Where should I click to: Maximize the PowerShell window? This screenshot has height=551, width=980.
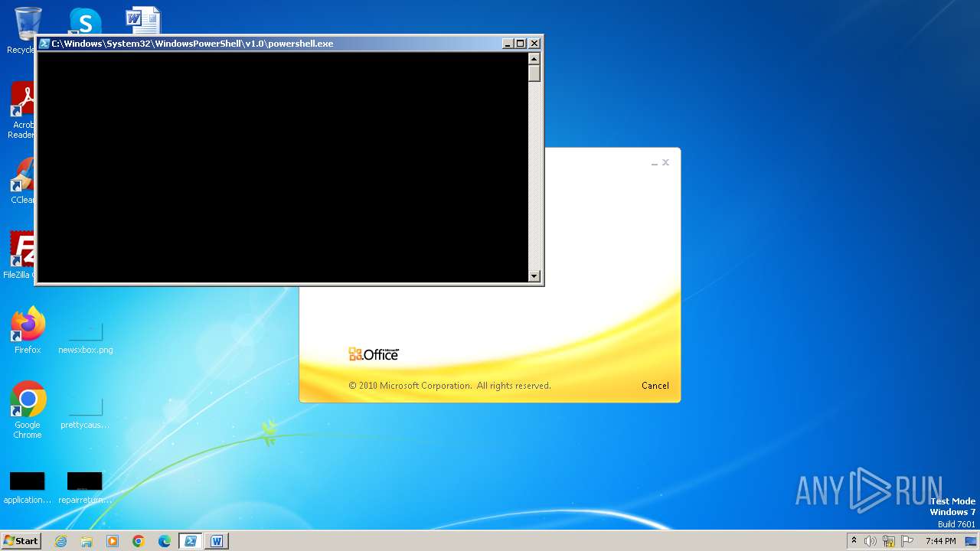[521, 44]
